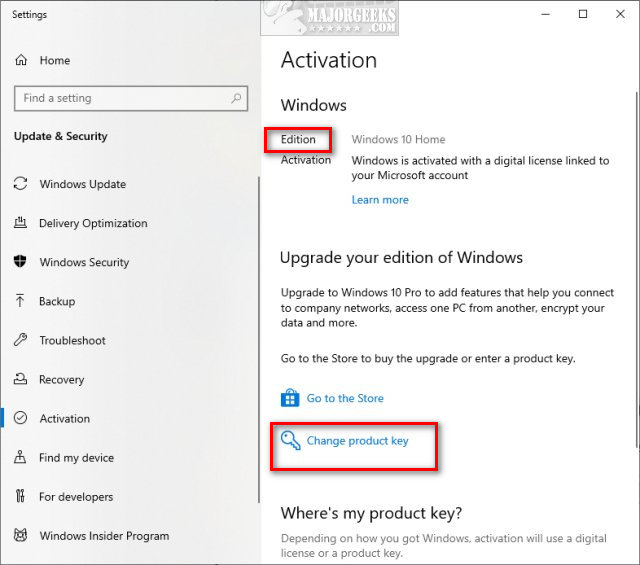Viewport: 640px width, 565px height.
Task: Click the Home icon in sidebar
Action: coord(21,61)
